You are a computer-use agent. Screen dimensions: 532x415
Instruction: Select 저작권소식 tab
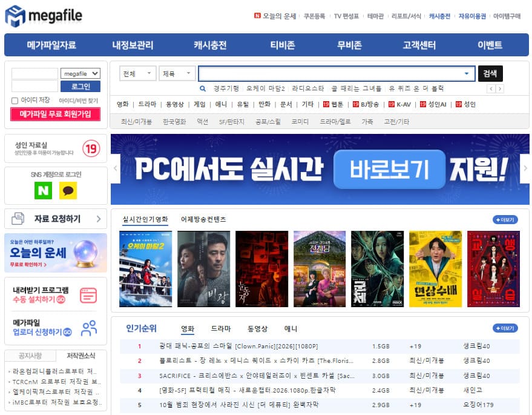pos(81,356)
